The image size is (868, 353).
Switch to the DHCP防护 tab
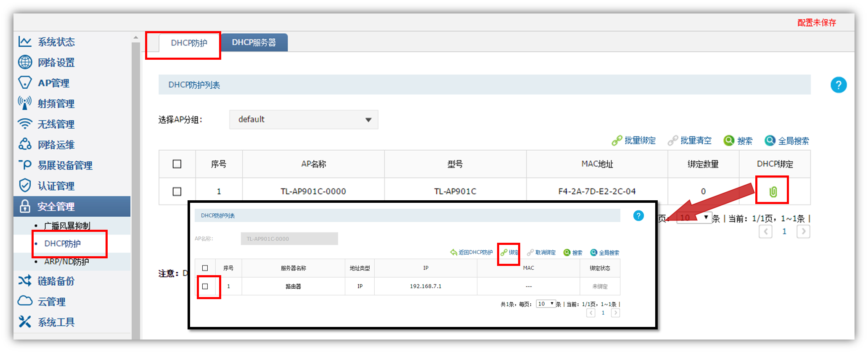[x=189, y=43]
